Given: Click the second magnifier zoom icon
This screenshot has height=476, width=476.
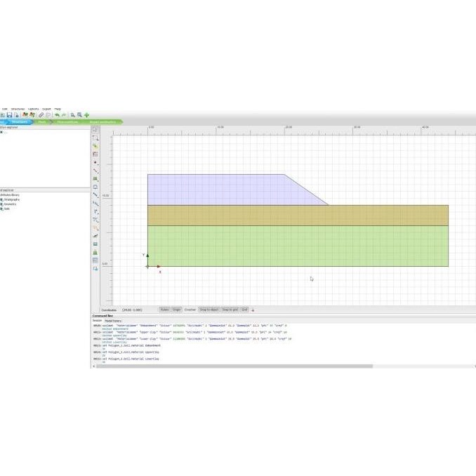Looking at the screenshot, I should (x=79, y=114).
